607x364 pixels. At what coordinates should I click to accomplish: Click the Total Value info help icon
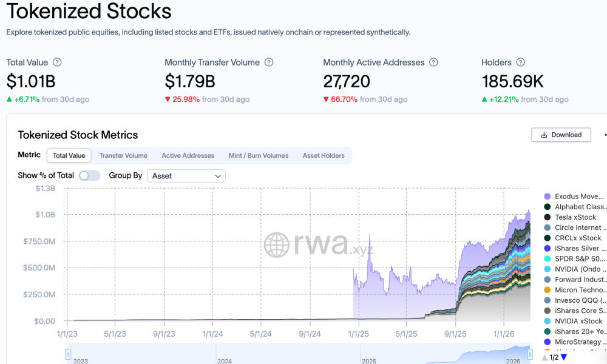(x=57, y=62)
